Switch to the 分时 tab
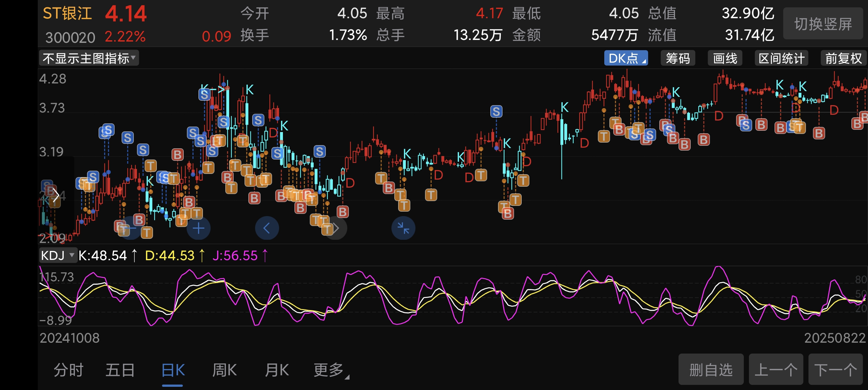This screenshot has width=868, height=390. tap(68, 370)
